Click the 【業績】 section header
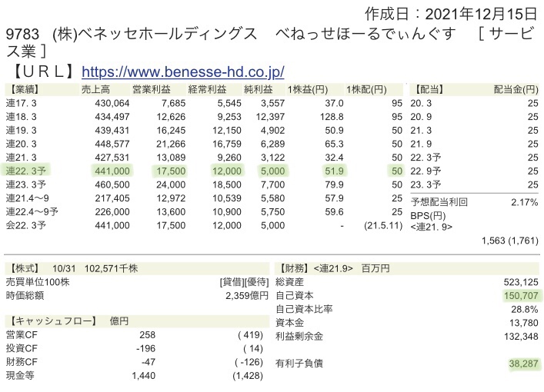544x392 pixels. point(25,88)
